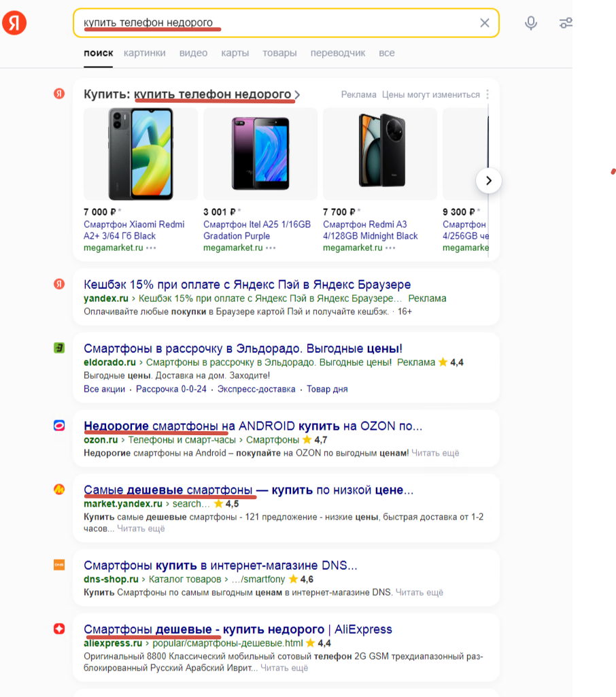The width and height of the screenshot is (616, 697).
Task: Click the 4,7 star rating for Ozon
Action: [315, 440]
